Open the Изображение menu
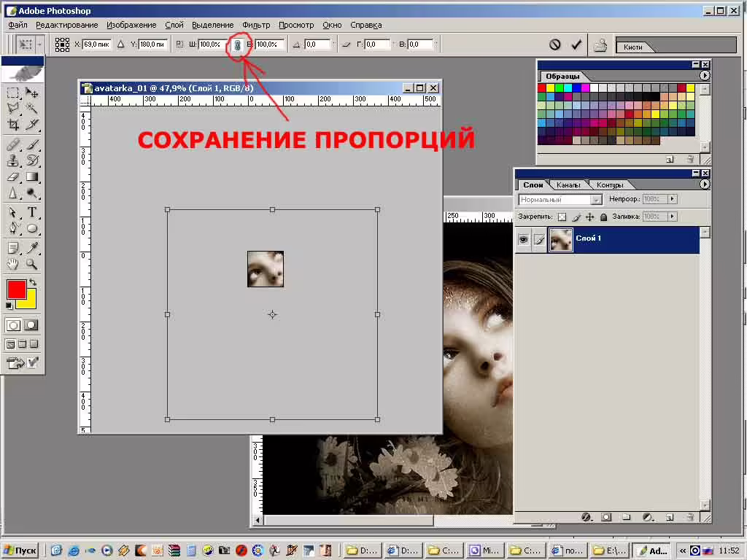The height and width of the screenshot is (560, 747). coord(131,26)
